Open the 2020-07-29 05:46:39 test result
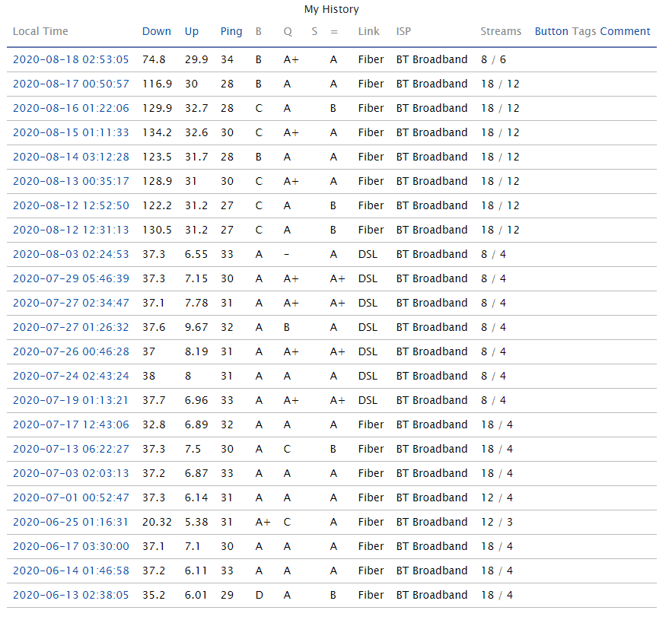The image size is (672, 623). tap(71, 278)
